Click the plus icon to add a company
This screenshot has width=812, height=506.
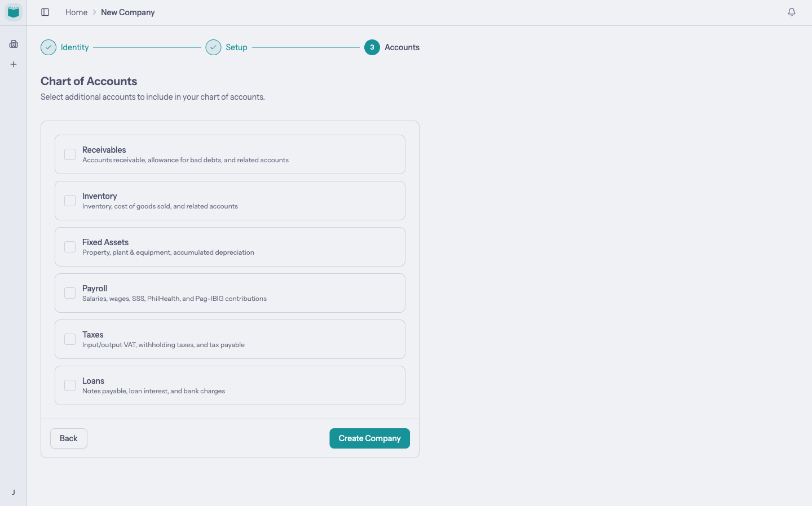(13, 64)
